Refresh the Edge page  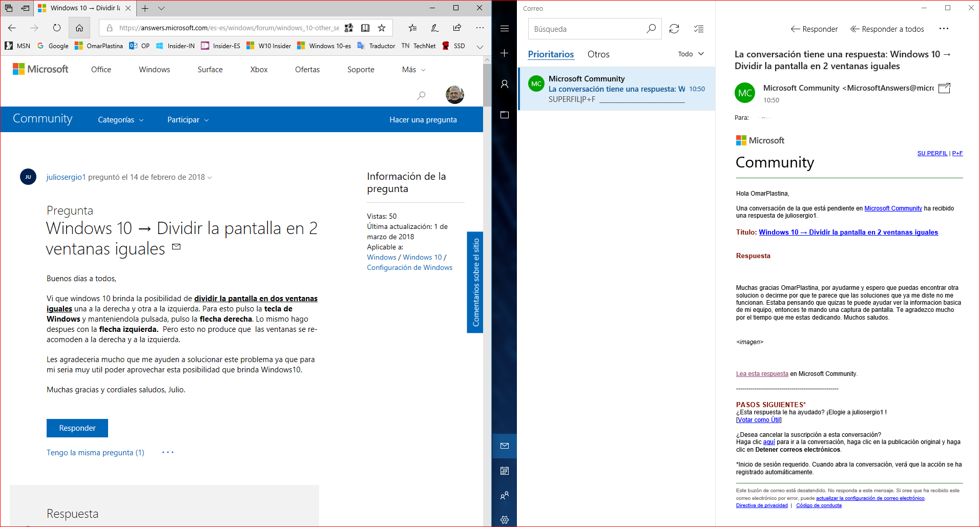(57, 28)
